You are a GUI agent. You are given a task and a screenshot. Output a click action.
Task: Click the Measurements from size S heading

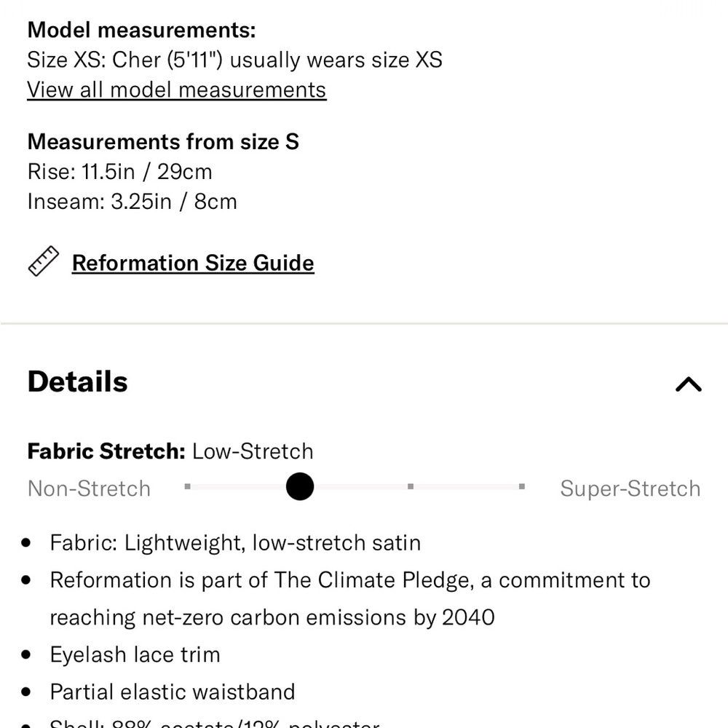click(x=163, y=142)
